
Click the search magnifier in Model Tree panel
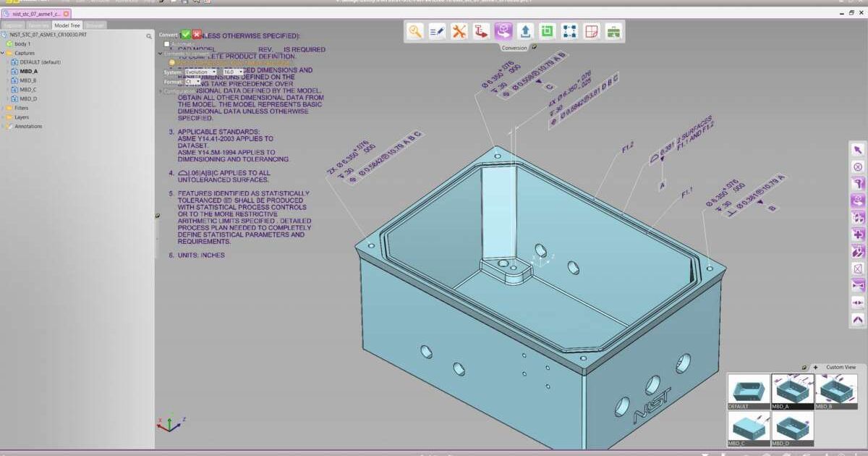[x=149, y=35]
